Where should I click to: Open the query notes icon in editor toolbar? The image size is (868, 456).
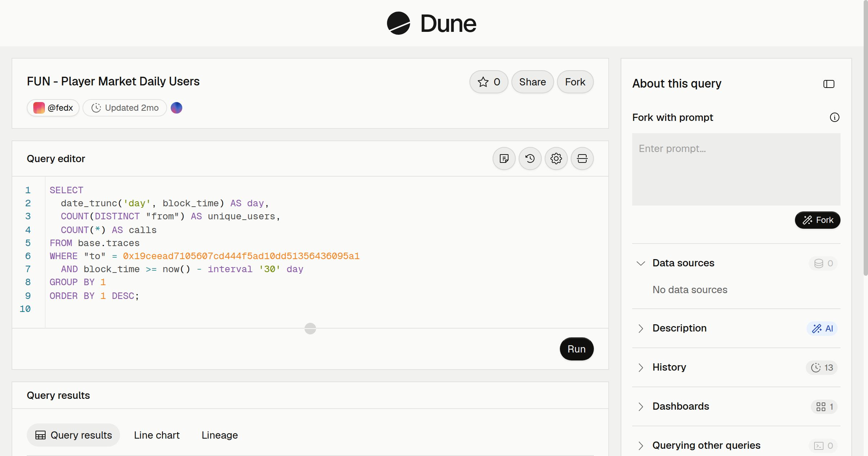click(x=504, y=159)
